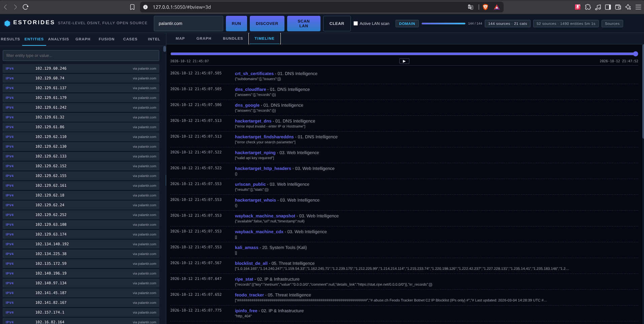
Task: Click the browser back arrow
Action: coord(5,7)
